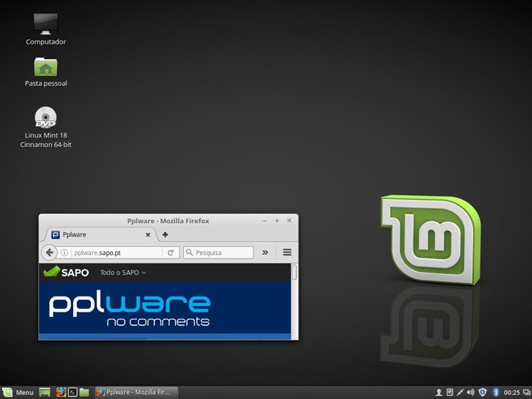The image size is (532, 399).
Task: Show site information icon in address bar
Action: click(x=64, y=253)
